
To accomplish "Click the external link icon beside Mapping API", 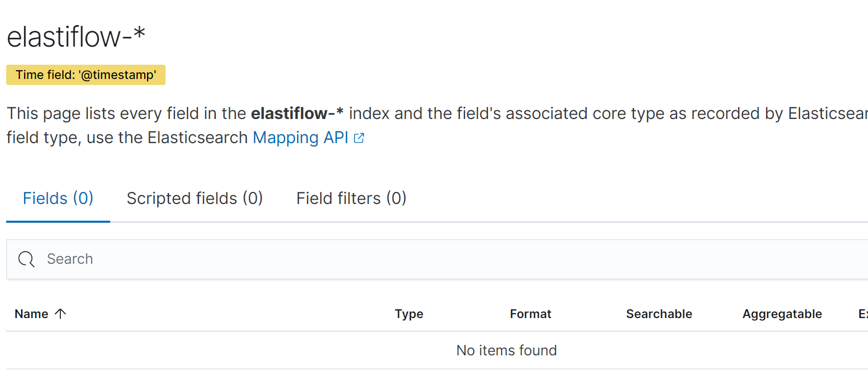I will [359, 138].
